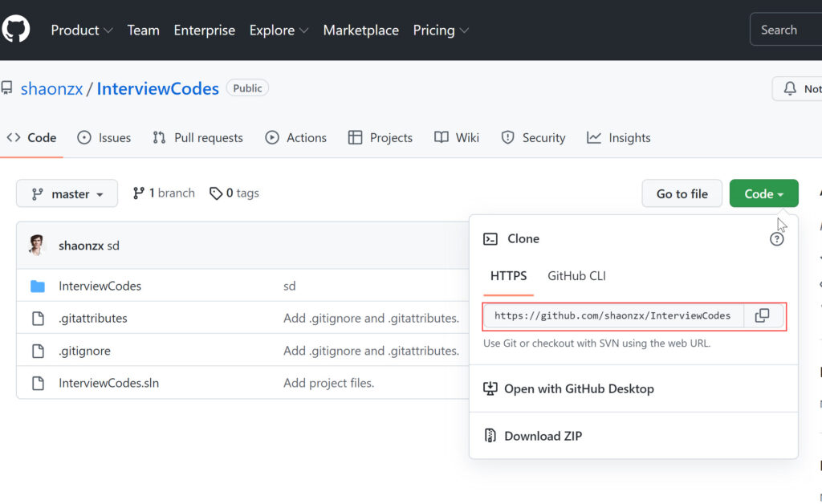The image size is (822, 504).
Task: Open the Actions tab
Action: pyautogui.click(x=296, y=138)
